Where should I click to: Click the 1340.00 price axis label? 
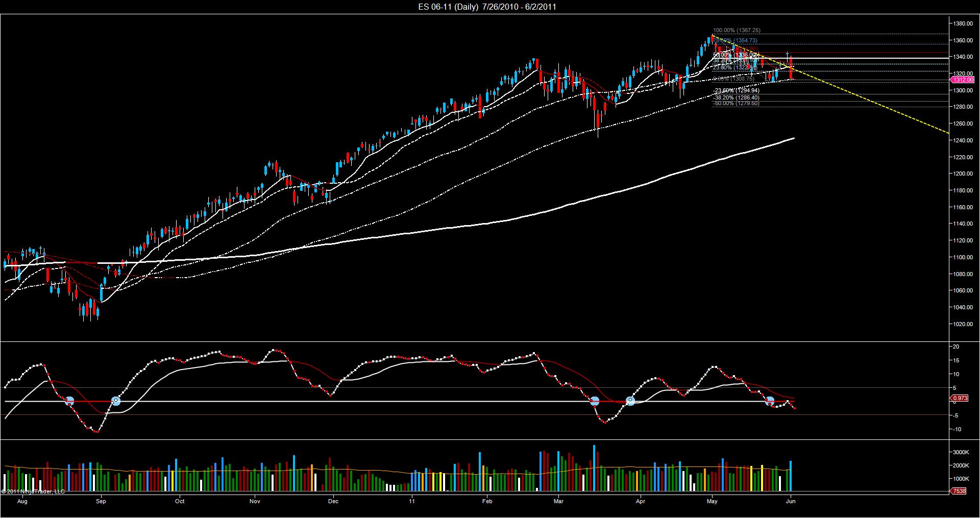tap(962, 57)
